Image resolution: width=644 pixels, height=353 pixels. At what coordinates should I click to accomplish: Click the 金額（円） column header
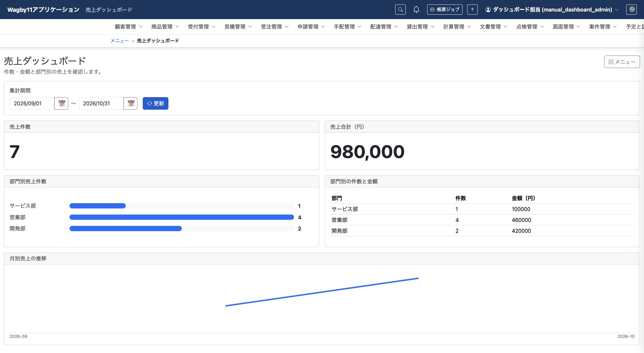pyautogui.click(x=523, y=198)
